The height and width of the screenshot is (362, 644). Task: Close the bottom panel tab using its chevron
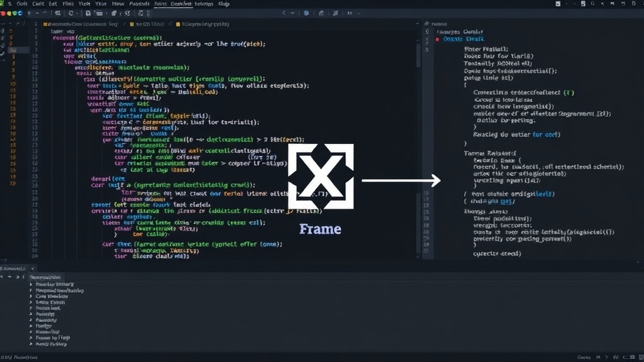[33, 268]
